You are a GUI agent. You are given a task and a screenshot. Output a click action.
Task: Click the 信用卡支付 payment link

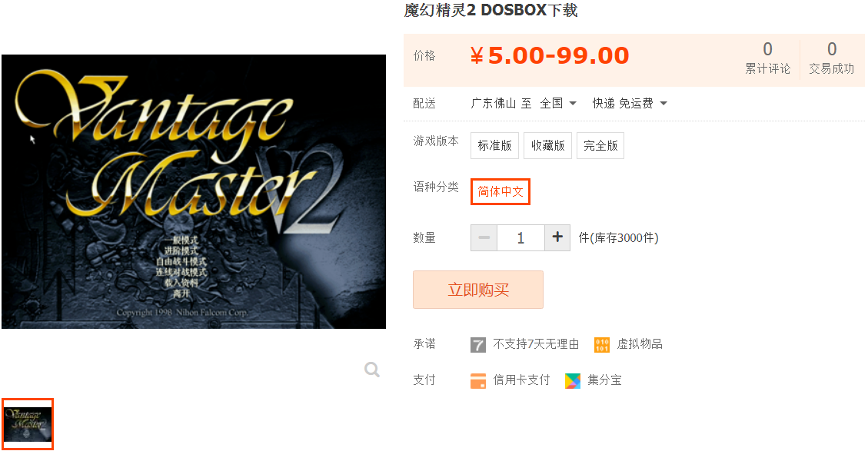521,380
